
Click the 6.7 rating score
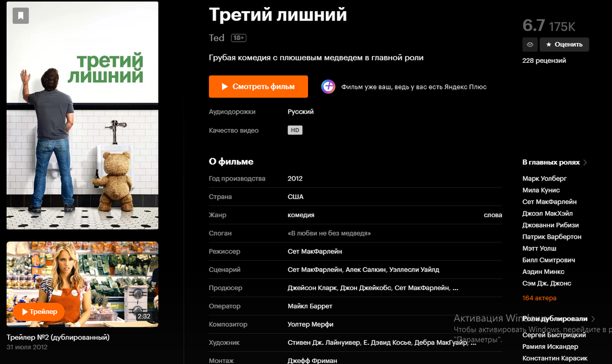tap(534, 25)
